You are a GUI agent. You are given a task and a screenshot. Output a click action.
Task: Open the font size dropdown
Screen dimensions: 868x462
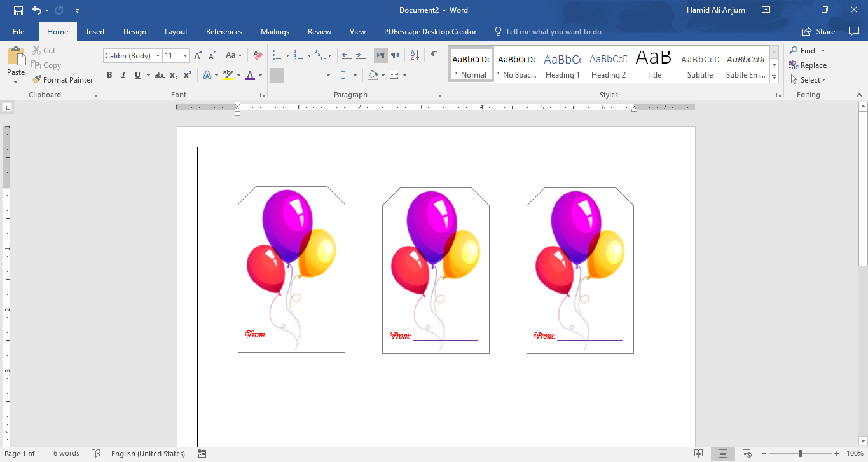[x=186, y=55]
